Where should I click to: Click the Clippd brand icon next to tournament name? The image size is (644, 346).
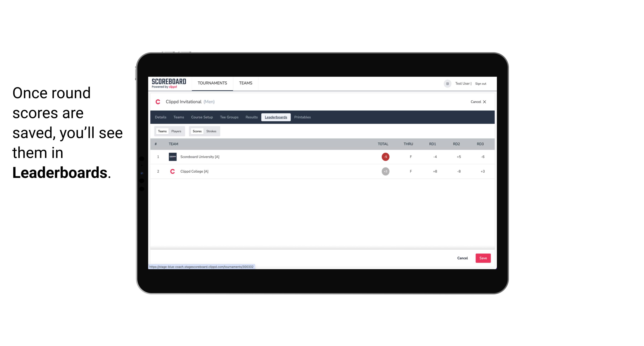(x=158, y=101)
